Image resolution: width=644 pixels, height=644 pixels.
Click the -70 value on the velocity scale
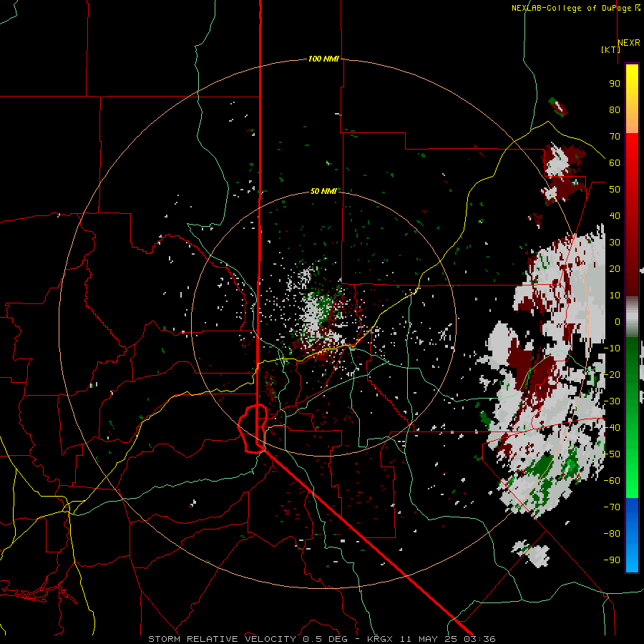[x=612, y=507]
